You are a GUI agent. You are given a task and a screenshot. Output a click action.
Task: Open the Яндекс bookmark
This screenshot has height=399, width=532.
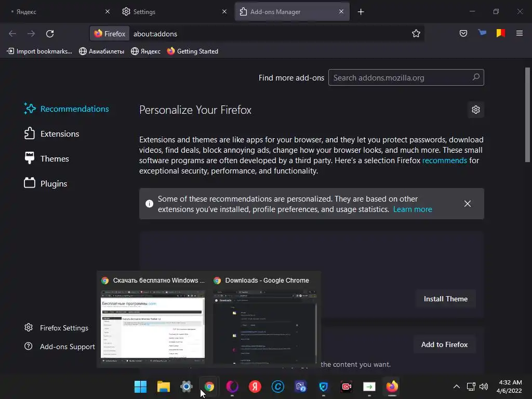[145, 51]
